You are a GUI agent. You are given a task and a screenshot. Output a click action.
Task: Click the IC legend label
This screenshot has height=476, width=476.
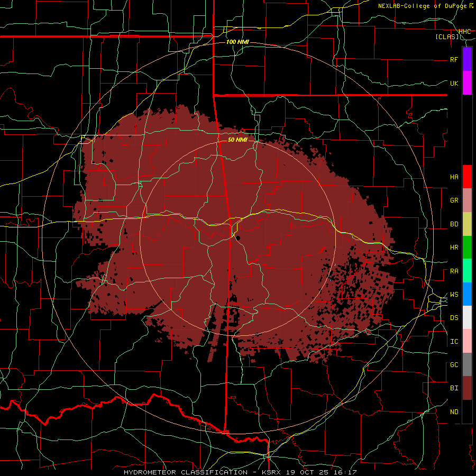tap(454, 342)
